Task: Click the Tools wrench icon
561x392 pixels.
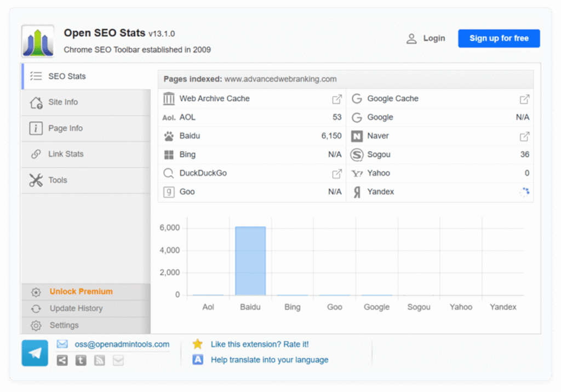Action: (x=36, y=180)
